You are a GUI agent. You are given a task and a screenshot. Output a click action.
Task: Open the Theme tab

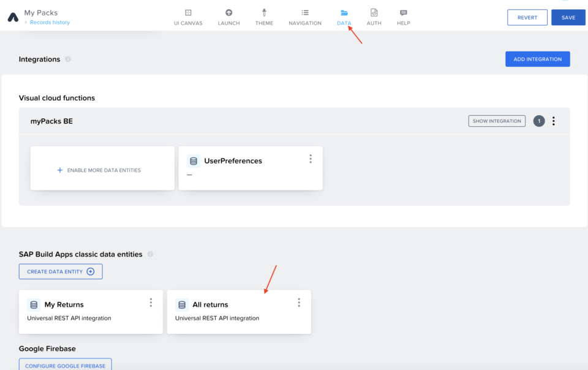[264, 17]
